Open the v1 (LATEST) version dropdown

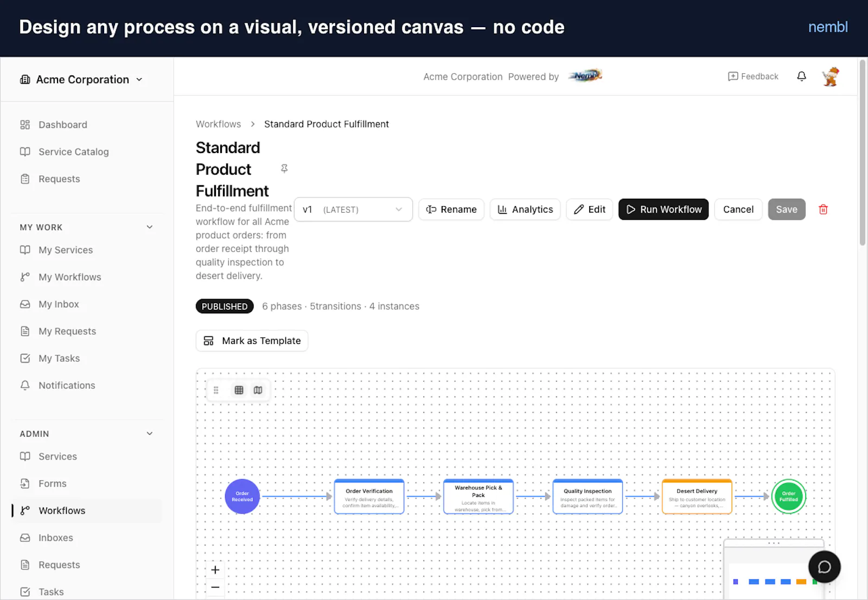pos(353,209)
